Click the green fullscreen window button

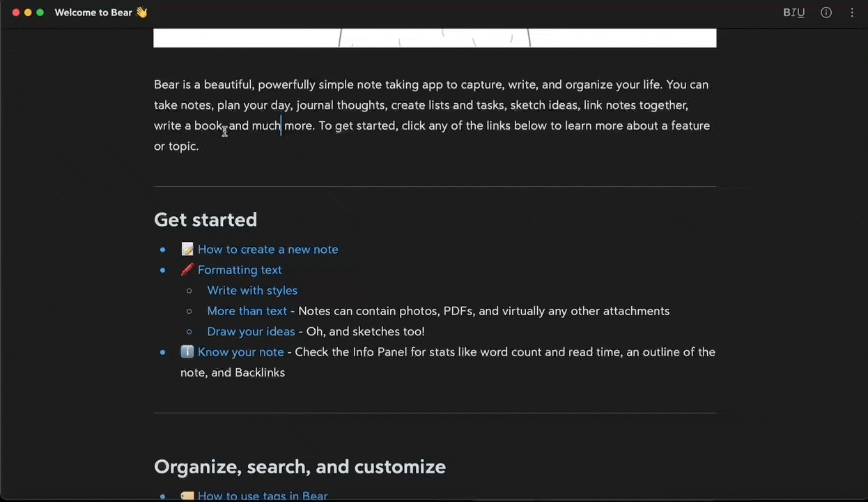pyautogui.click(x=40, y=13)
